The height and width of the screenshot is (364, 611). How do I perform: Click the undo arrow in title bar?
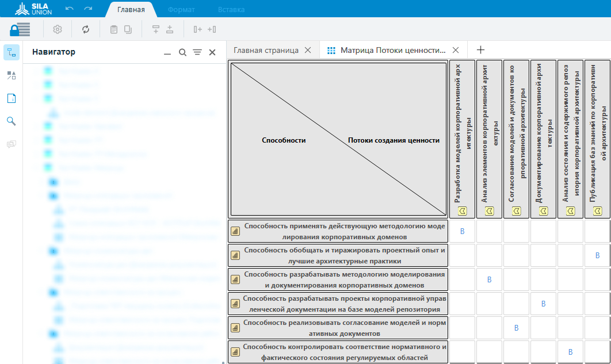coord(70,9)
